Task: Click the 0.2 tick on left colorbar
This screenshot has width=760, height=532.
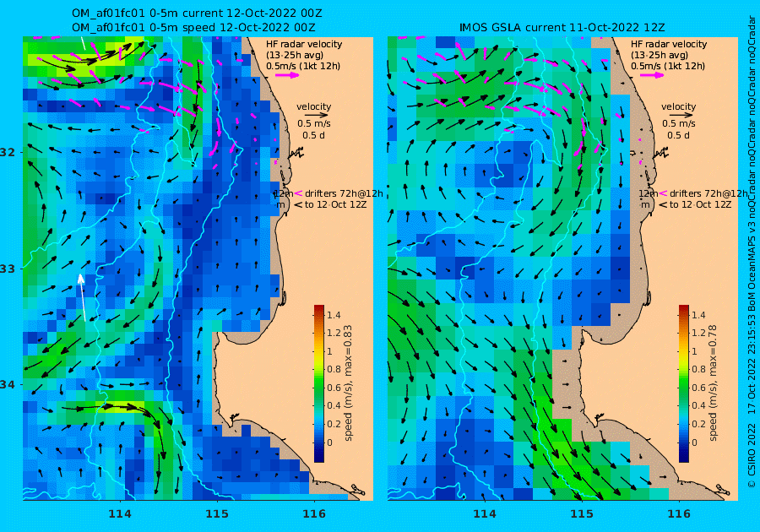Action: 334,424
